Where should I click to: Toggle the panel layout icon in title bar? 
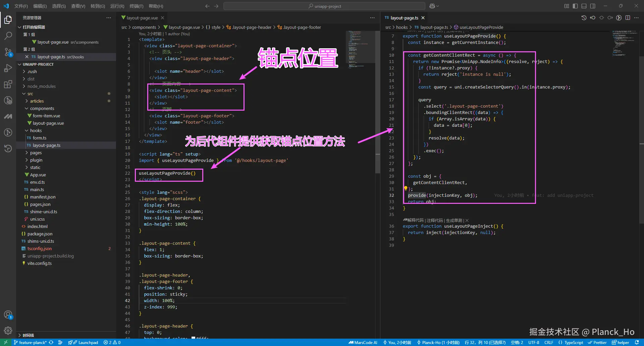[584, 6]
